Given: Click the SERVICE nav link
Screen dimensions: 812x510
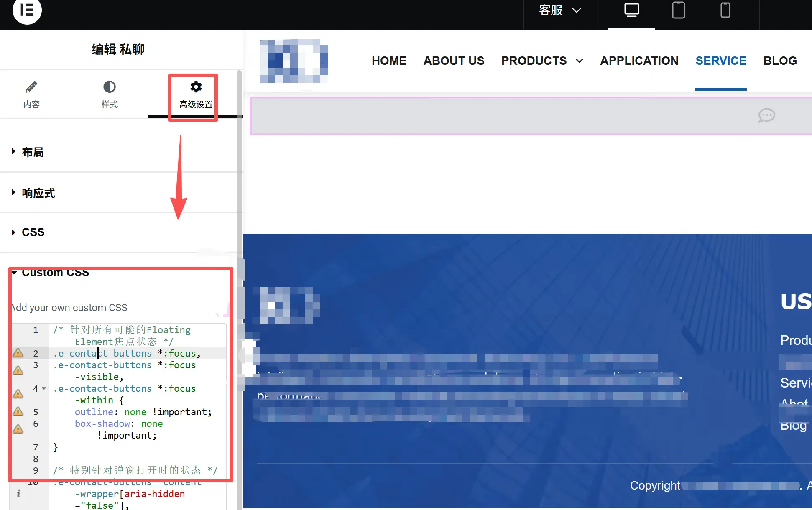Looking at the screenshot, I should pos(720,61).
